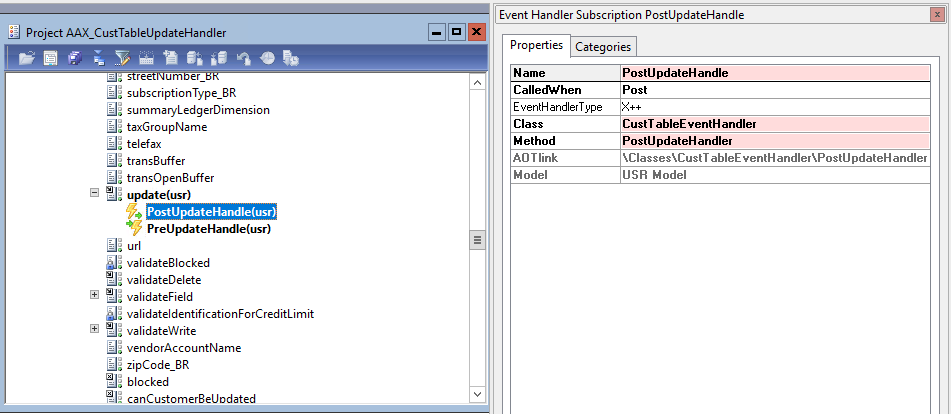The image size is (951, 414).
Task: Click the PreUpdateHandle lightning bolt icon
Action: (134, 229)
